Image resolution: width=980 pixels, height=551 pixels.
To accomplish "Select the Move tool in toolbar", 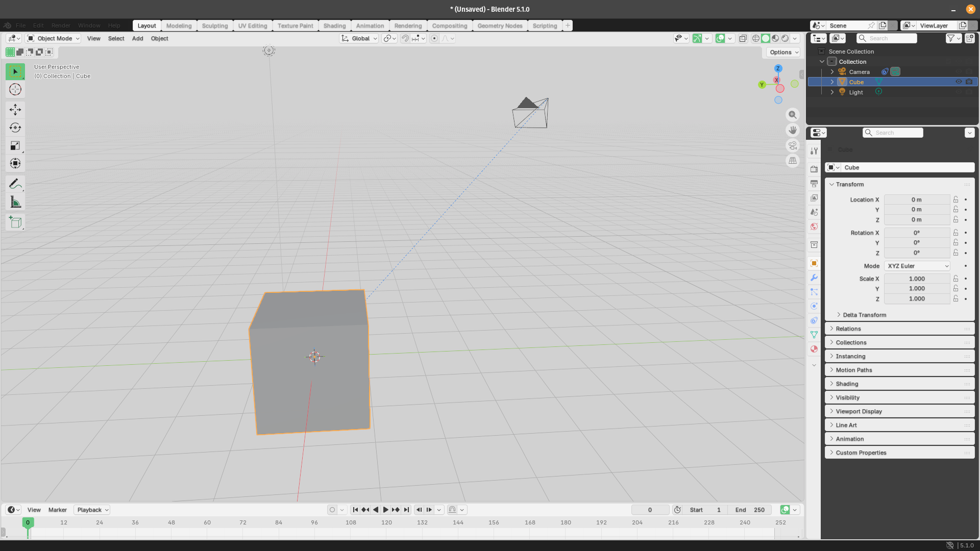I will (15, 110).
